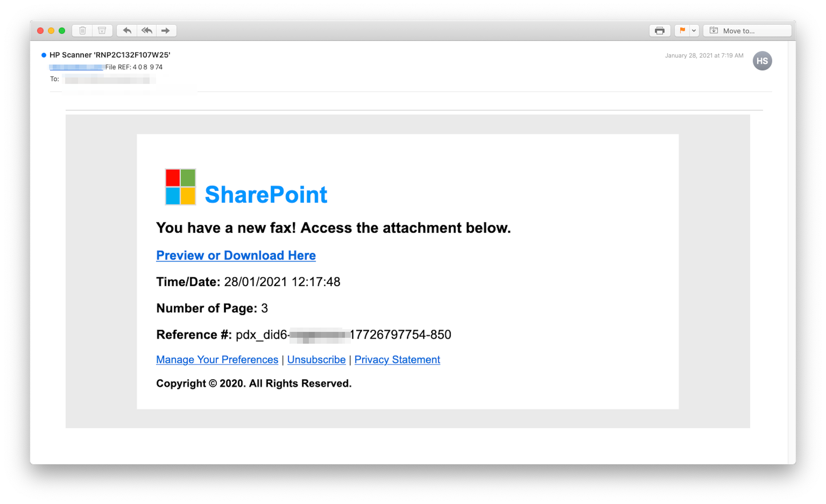Image resolution: width=826 pixels, height=504 pixels.
Task: Click sender name HP Scanner 'RNP2C132F107W25'
Action: pos(110,55)
